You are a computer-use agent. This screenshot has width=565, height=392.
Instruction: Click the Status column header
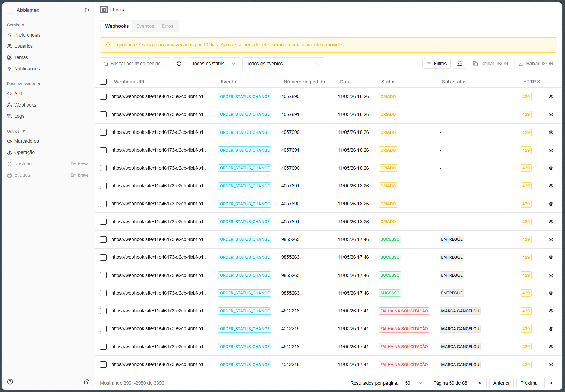point(388,82)
